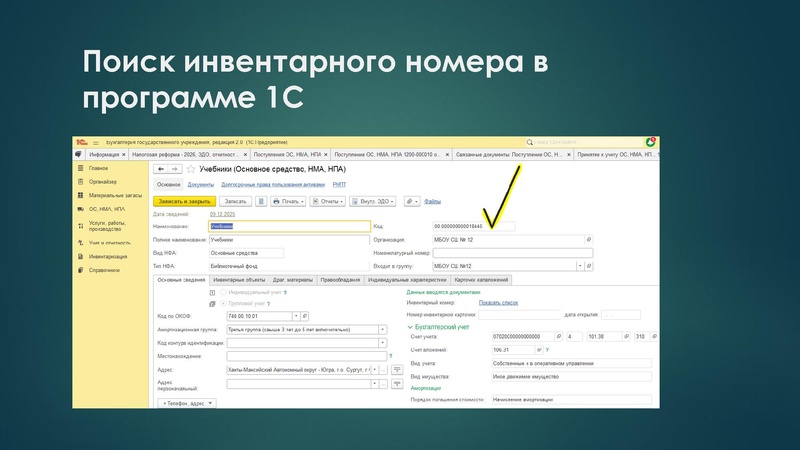Open the Входит в группу link icon
Viewport: 800px width, 450px height.
click(x=589, y=266)
